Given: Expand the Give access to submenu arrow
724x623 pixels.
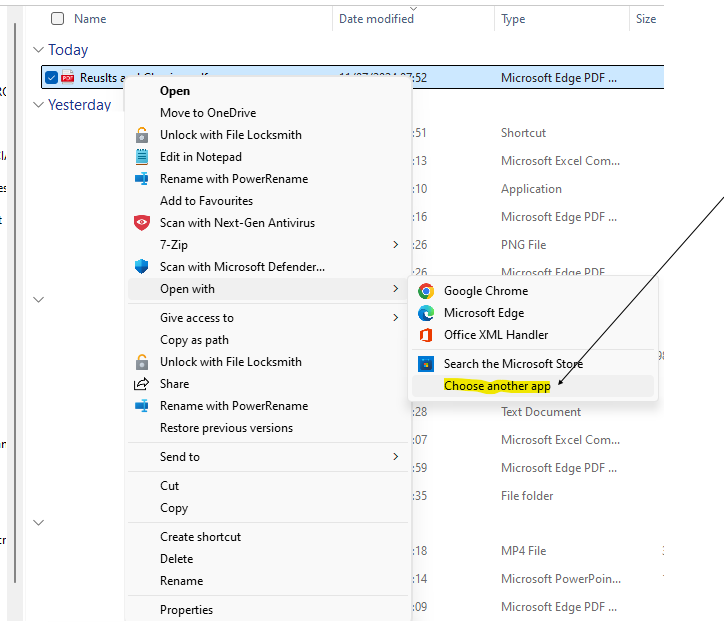Looking at the screenshot, I should (x=396, y=318).
